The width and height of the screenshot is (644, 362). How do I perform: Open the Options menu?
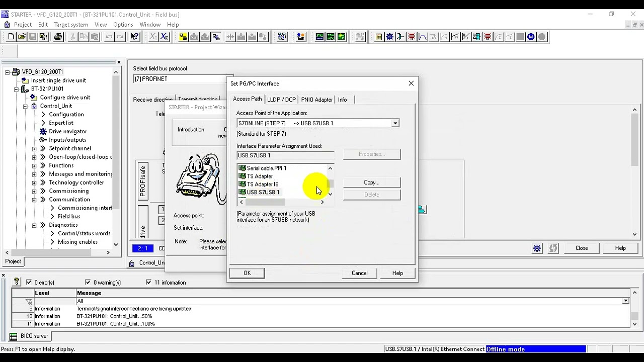click(123, 25)
